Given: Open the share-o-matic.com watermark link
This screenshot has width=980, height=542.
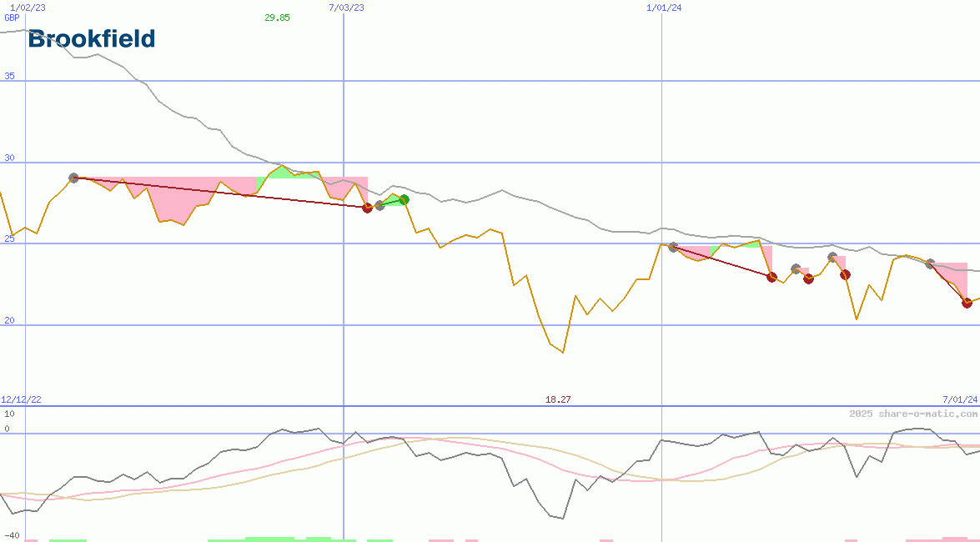Looking at the screenshot, I should (913, 414).
